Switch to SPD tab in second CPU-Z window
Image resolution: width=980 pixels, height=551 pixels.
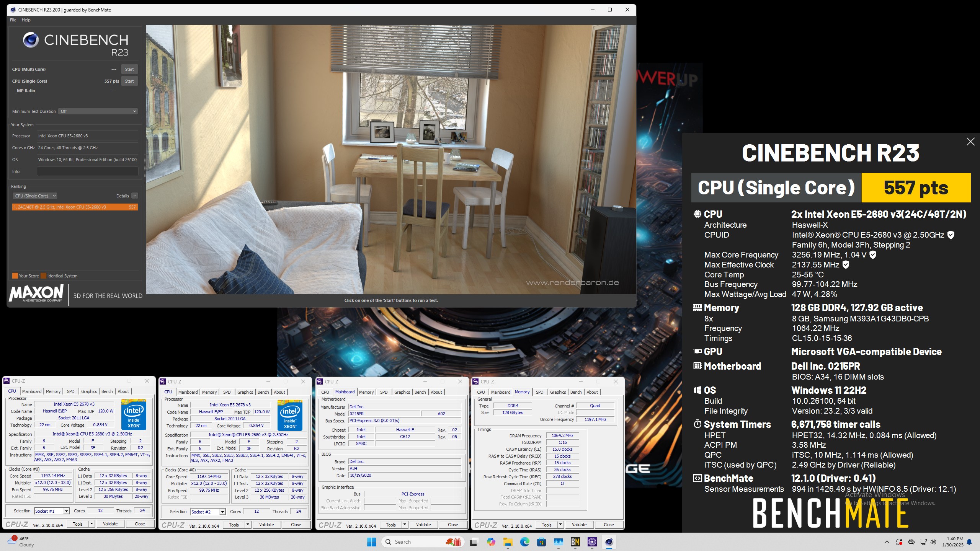click(227, 392)
